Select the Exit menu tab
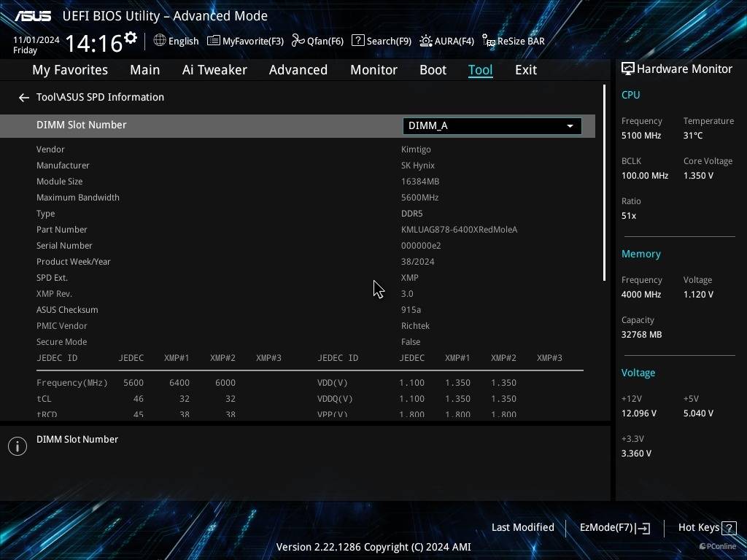 pos(525,70)
